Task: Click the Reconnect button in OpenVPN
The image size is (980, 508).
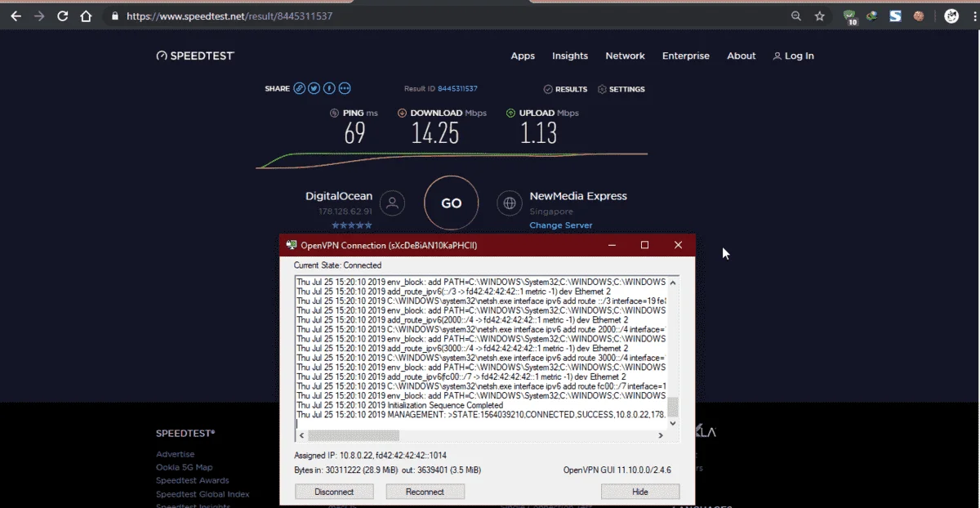Action: pyautogui.click(x=425, y=492)
